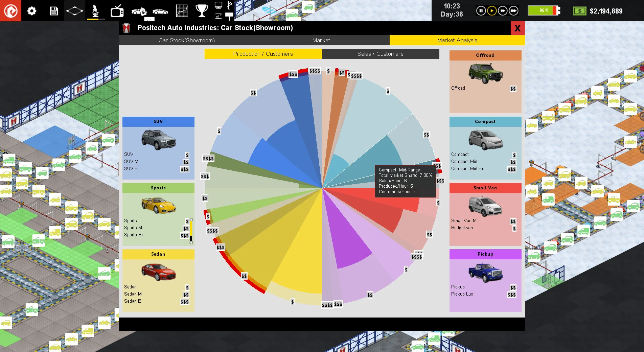Open the settings gear menu
This screenshot has height=352, width=644.
pos(31,10)
